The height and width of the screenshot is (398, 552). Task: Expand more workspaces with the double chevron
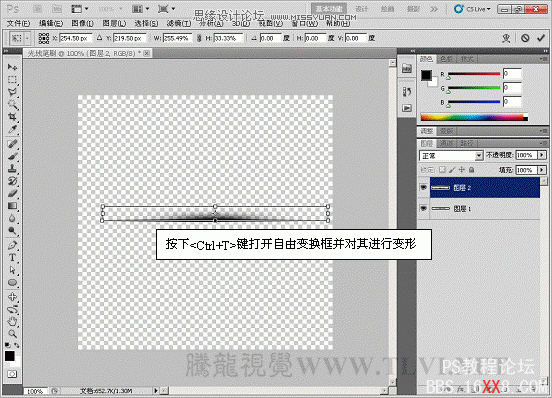point(434,9)
